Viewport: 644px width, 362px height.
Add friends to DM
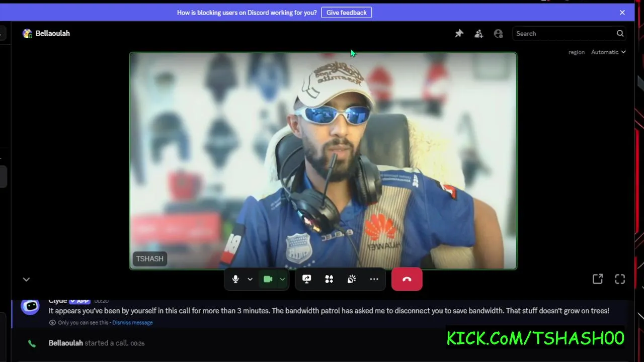click(478, 34)
